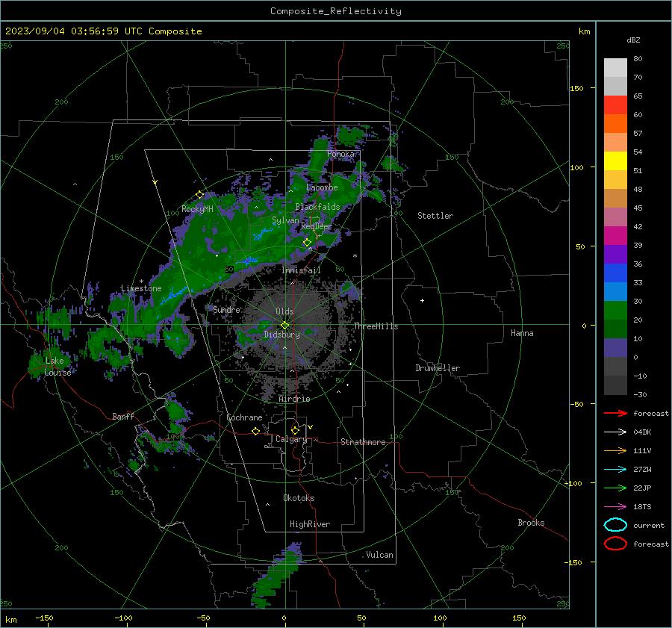Select the orange 111V arrow icon
The image size is (672, 628).
(x=615, y=450)
